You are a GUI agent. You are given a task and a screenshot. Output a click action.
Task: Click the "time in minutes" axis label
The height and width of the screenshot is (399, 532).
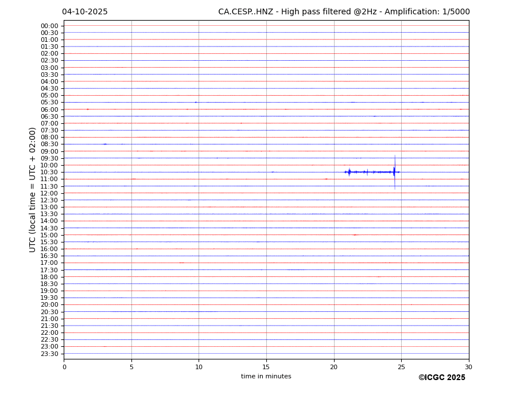pyautogui.click(x=266, y=377)
